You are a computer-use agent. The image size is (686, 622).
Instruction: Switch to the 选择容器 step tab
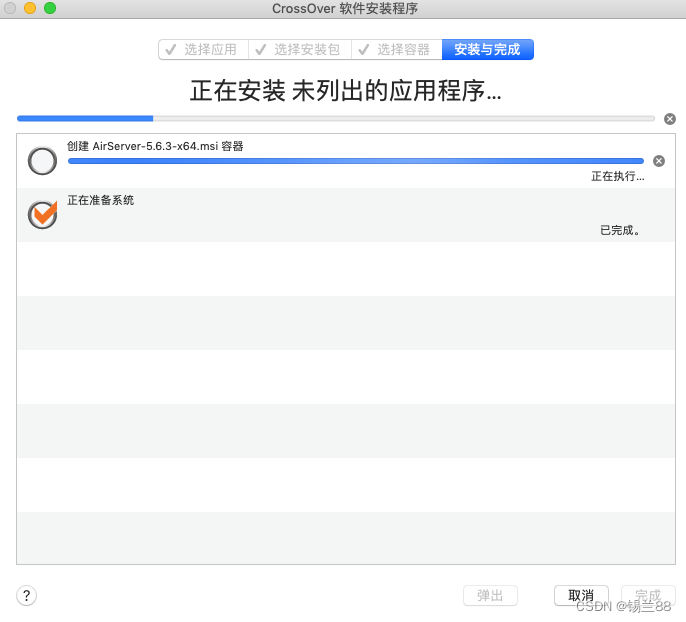pyautogui.click(x=397, y=49)
